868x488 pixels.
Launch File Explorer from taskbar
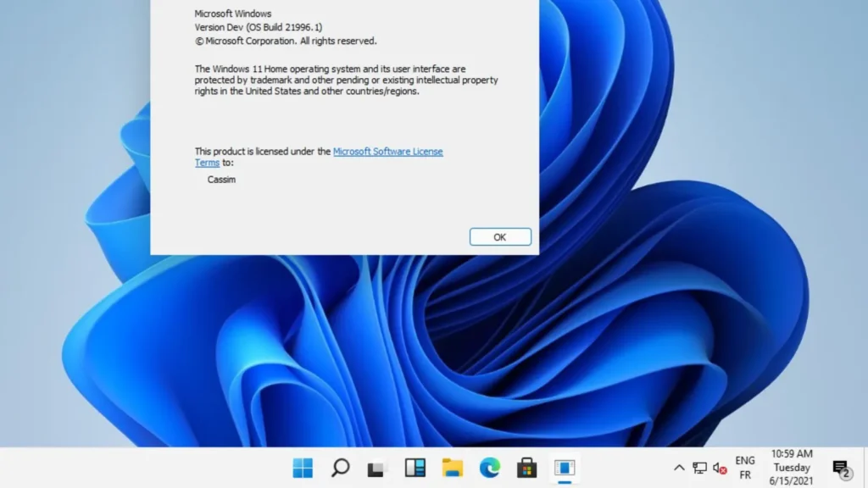tap(453, 468)
